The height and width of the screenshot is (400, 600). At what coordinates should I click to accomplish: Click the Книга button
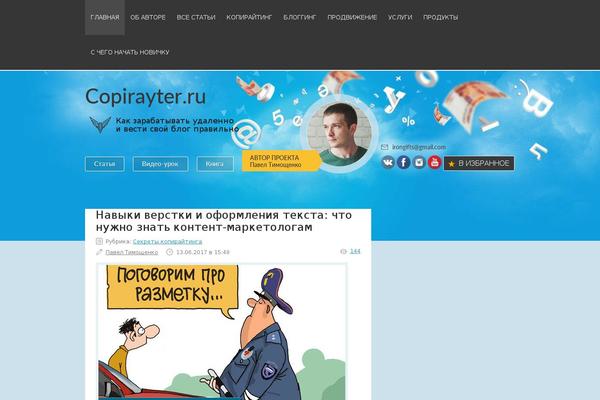(215, 164)
